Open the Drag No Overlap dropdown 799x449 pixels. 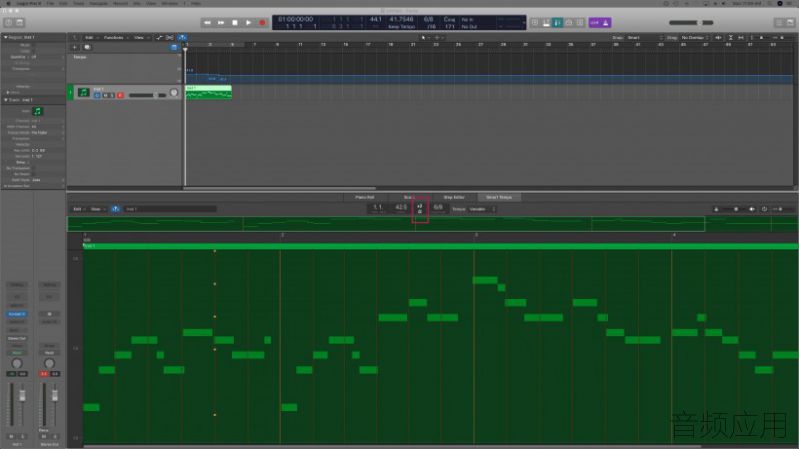coord(695,38)
